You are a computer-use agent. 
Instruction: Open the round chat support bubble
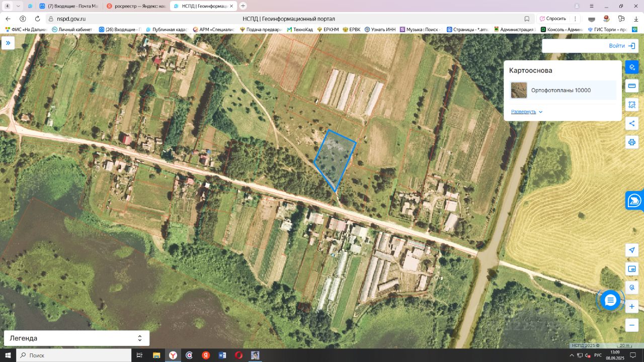(610, 301)
